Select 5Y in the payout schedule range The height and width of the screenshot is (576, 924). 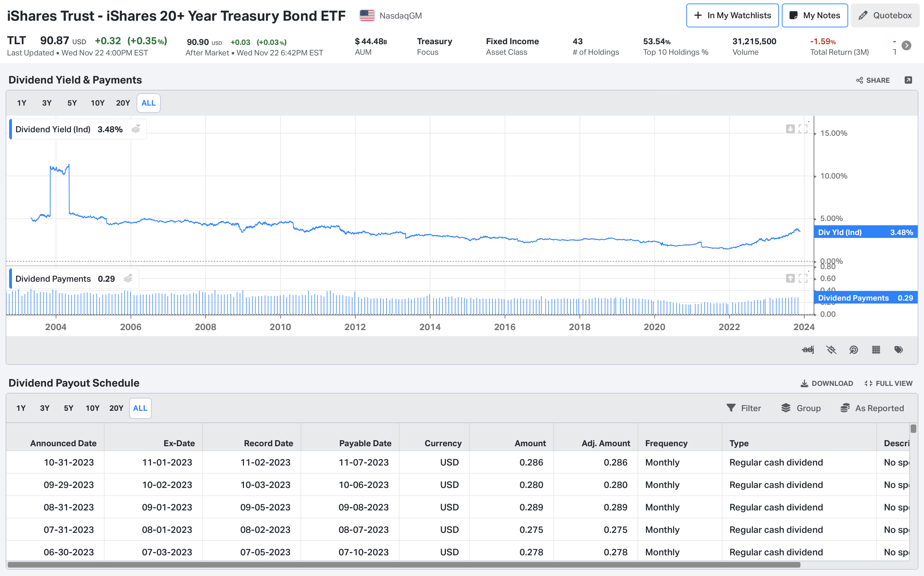[68, 408]
